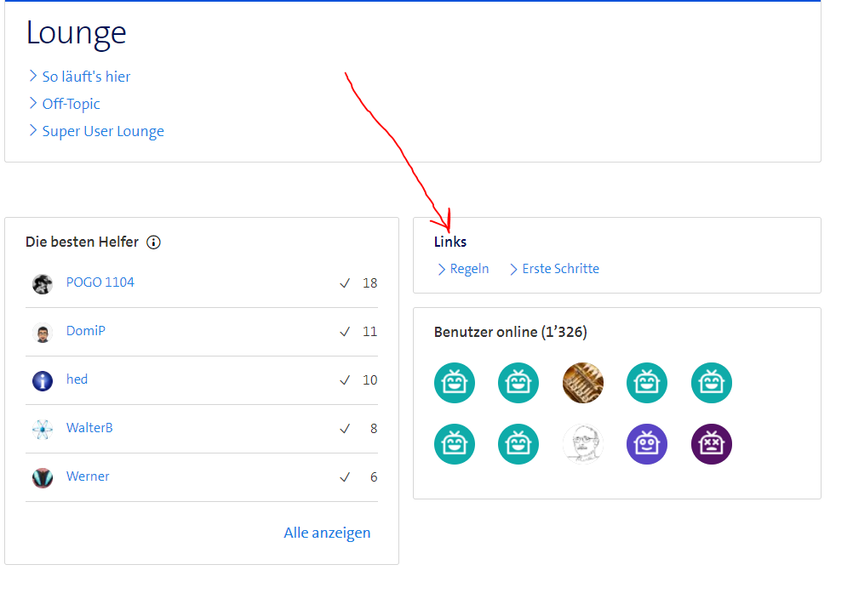Screen dimensions: 853x616
Task: Open the Regeln link
Action: click(x=469, y=269)
